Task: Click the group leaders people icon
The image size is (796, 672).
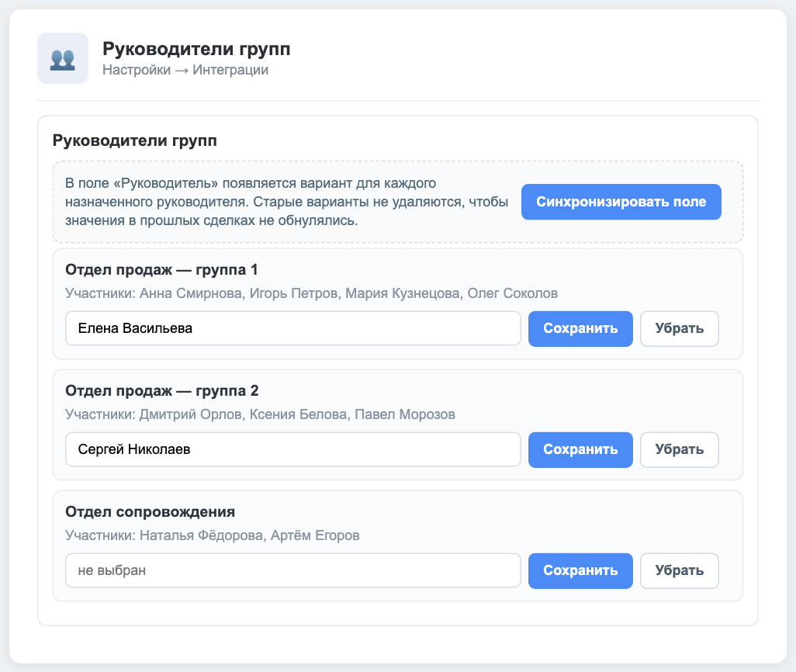Action: point(62,58)
